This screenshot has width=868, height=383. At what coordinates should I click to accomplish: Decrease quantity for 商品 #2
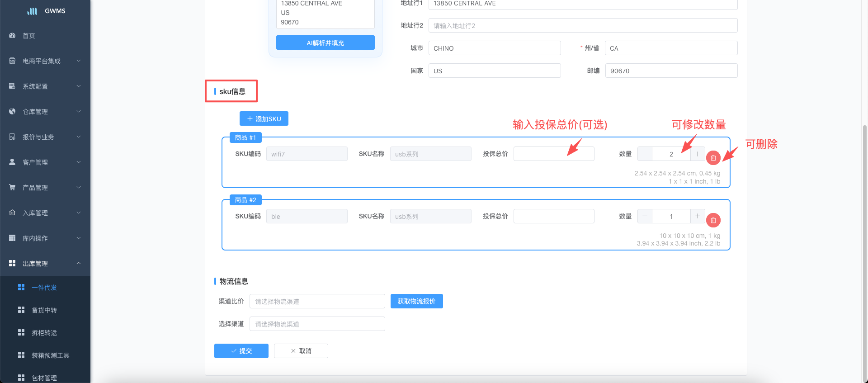click(645, 216)
